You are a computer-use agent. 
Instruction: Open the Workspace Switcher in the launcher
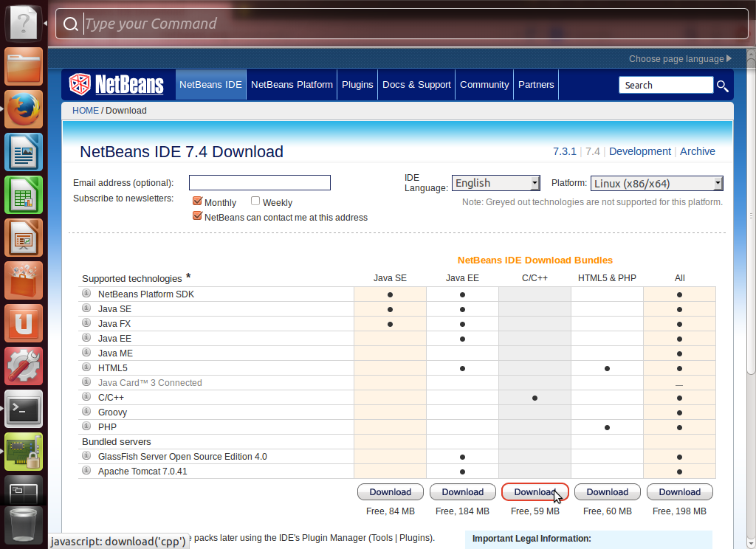tap(24, 490)
